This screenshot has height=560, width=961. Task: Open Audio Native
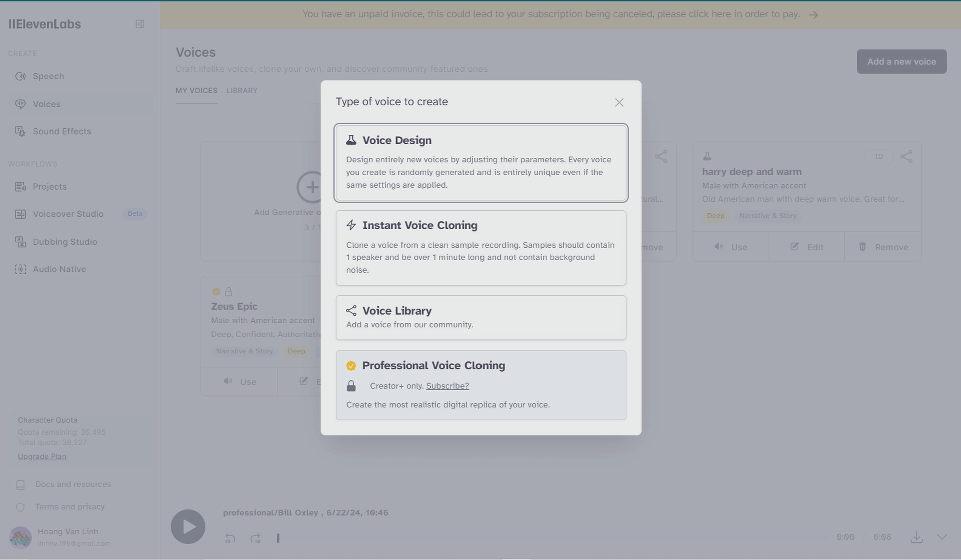(80, 269)
